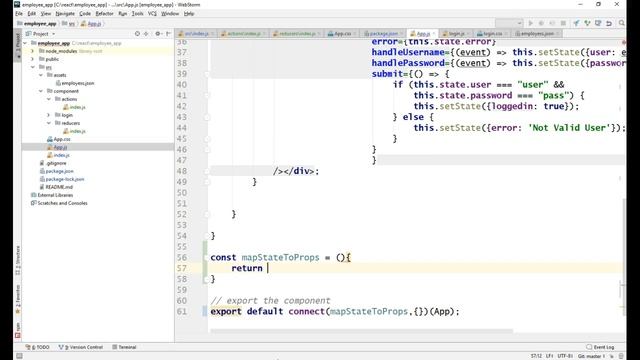Open Project panel settings gear
Viewport: 640px width, 360px height.
tap(158, 33)
